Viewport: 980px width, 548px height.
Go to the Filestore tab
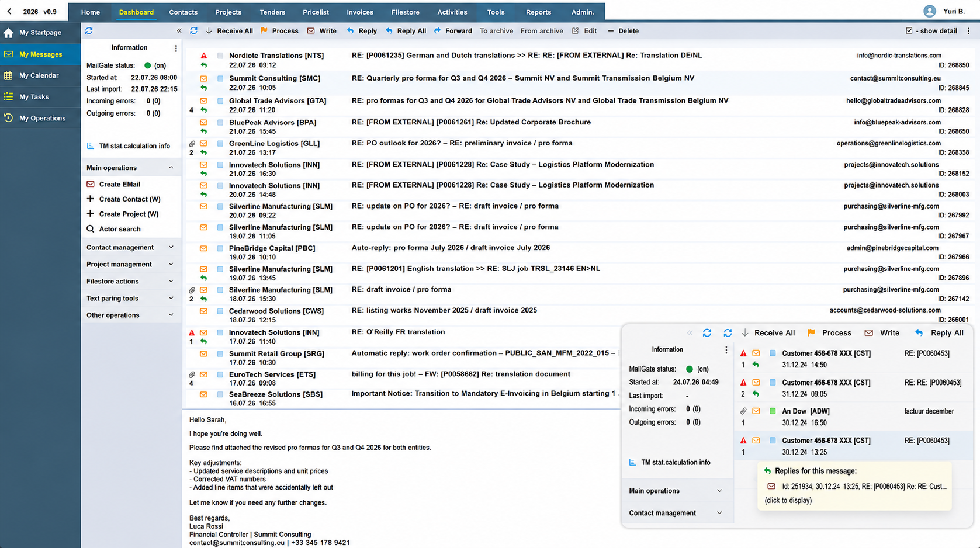coord(405,12)
